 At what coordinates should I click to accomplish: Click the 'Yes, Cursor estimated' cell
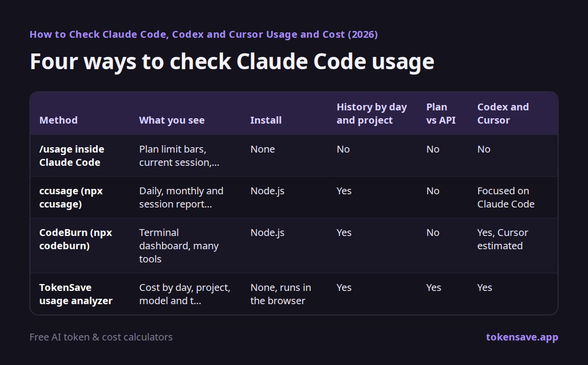(x=503, y=239)
